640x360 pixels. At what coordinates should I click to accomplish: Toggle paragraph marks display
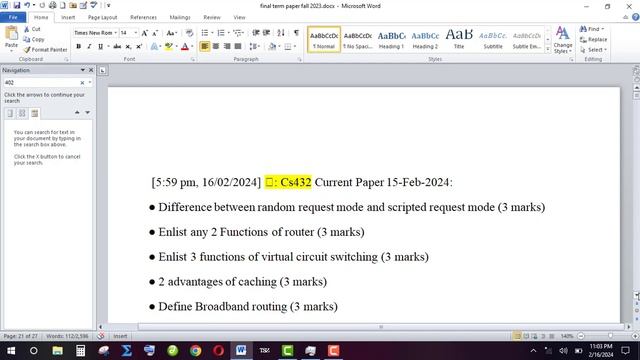click(296, 33)
